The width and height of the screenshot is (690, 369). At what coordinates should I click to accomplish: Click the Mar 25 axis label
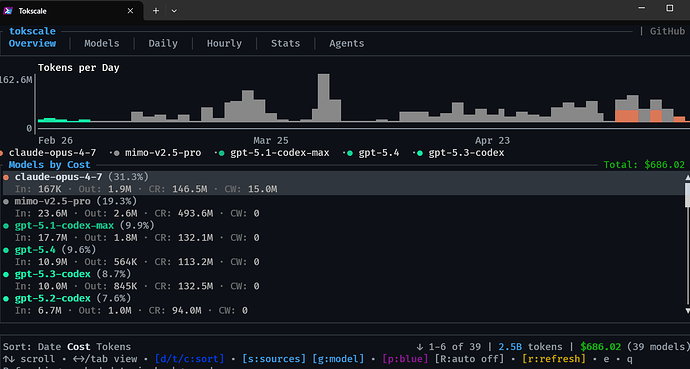tap(271, 140)
